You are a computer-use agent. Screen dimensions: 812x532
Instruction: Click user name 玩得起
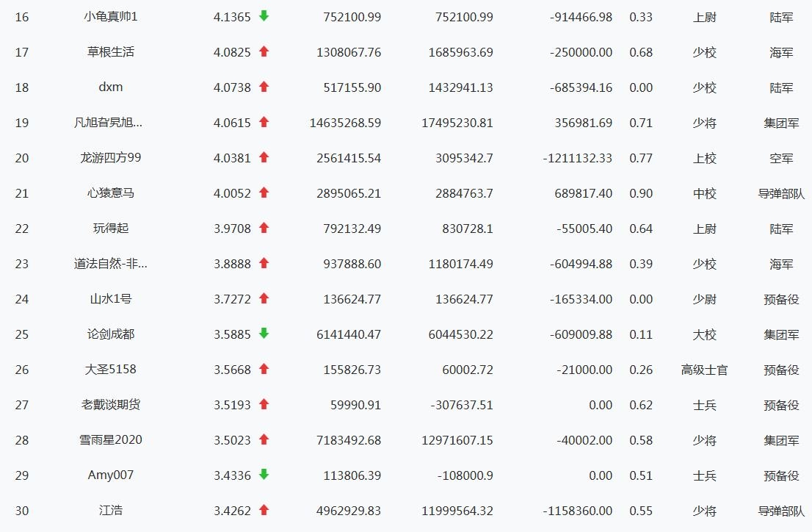click(111, 229)
